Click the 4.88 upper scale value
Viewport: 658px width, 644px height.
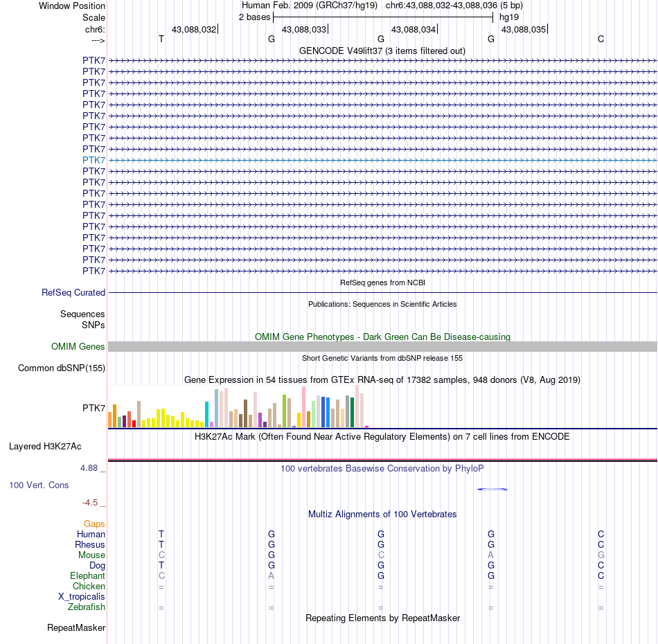click(x=89, y=468)
